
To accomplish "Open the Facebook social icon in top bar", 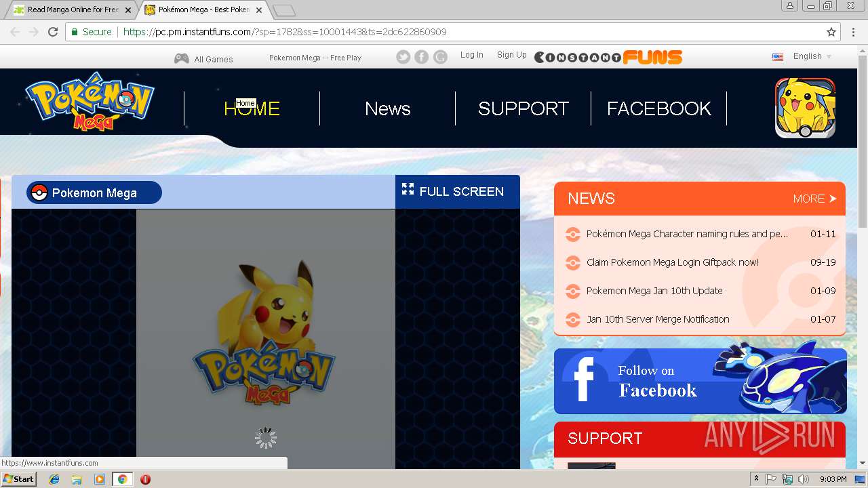I will pos(422,57).
